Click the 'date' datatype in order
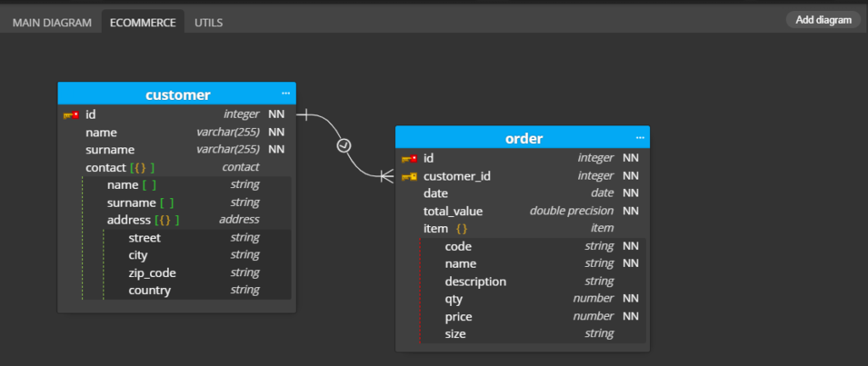Viewport: 868px width, 366px height. click(603, 193)
